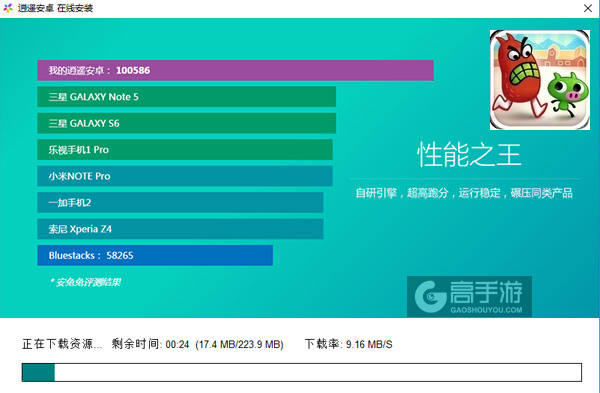Screen dimensions: 600x393
Task: Close the online installer window
Action: 588,8
